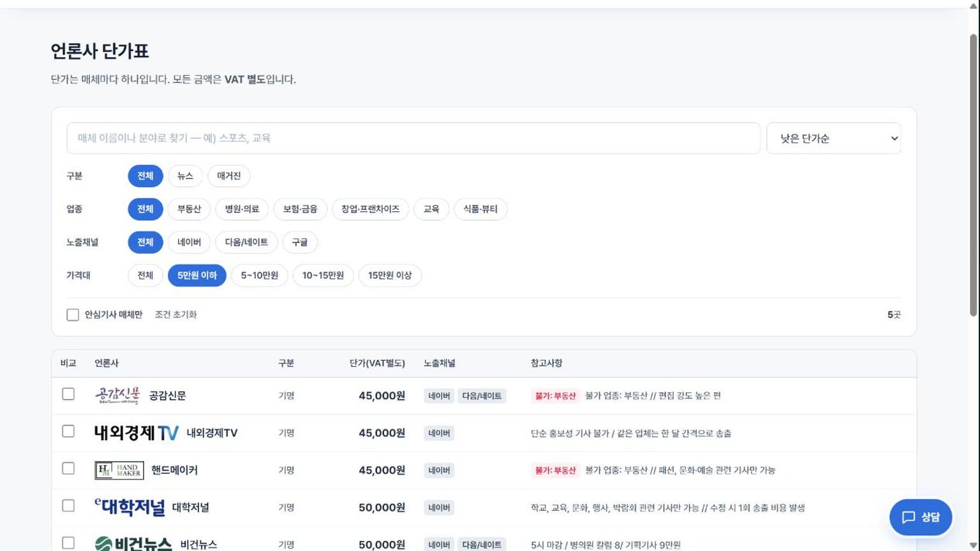Tick compare checkbox for 공감신문
This screenshot has width=980, height=551.
(x=68, y=394)
